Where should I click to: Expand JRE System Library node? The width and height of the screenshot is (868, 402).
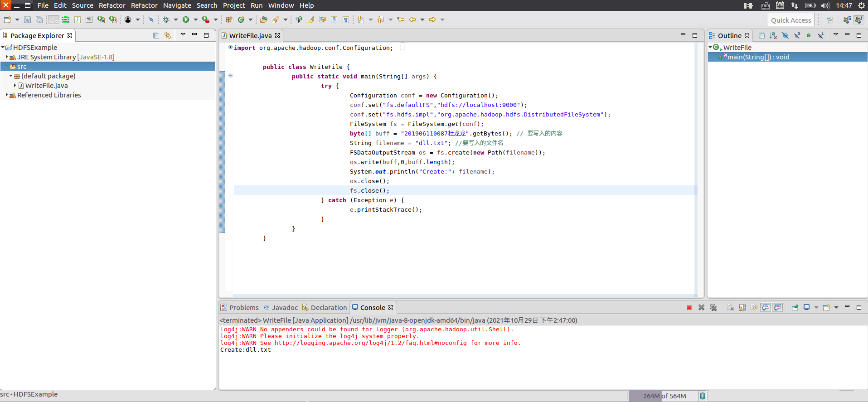click(7, 57)
